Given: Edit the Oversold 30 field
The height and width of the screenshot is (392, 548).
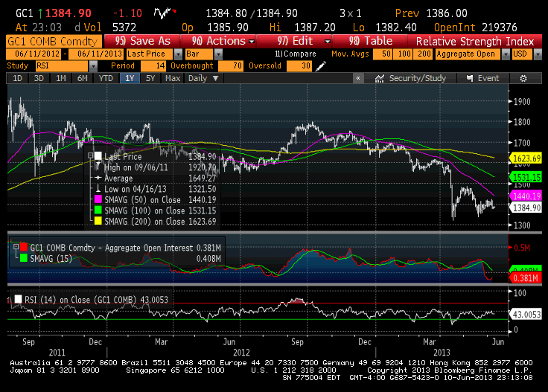Looking at the screenshot, I should tap(299, 66).
